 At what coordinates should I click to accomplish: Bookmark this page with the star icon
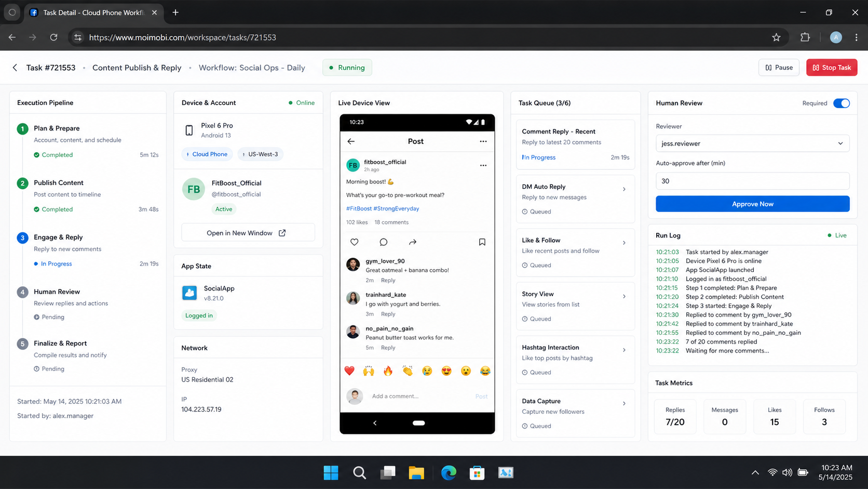(x=776, y=37)
